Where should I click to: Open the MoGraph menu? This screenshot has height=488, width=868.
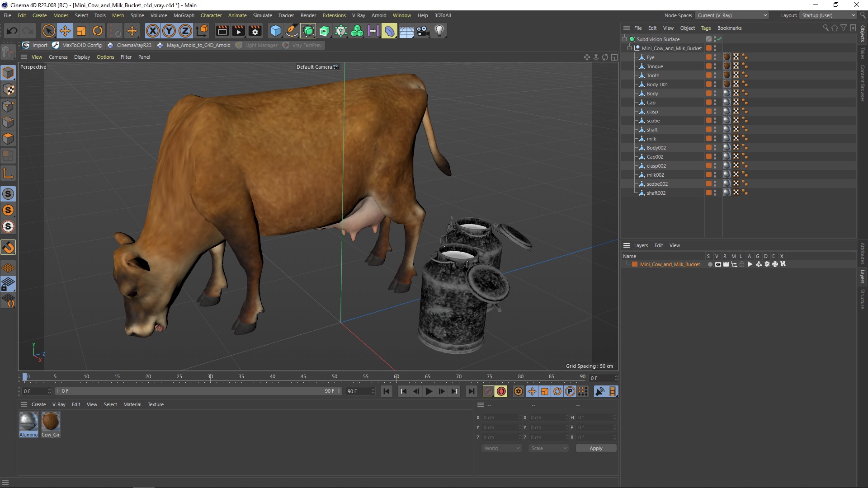point(184,15)
